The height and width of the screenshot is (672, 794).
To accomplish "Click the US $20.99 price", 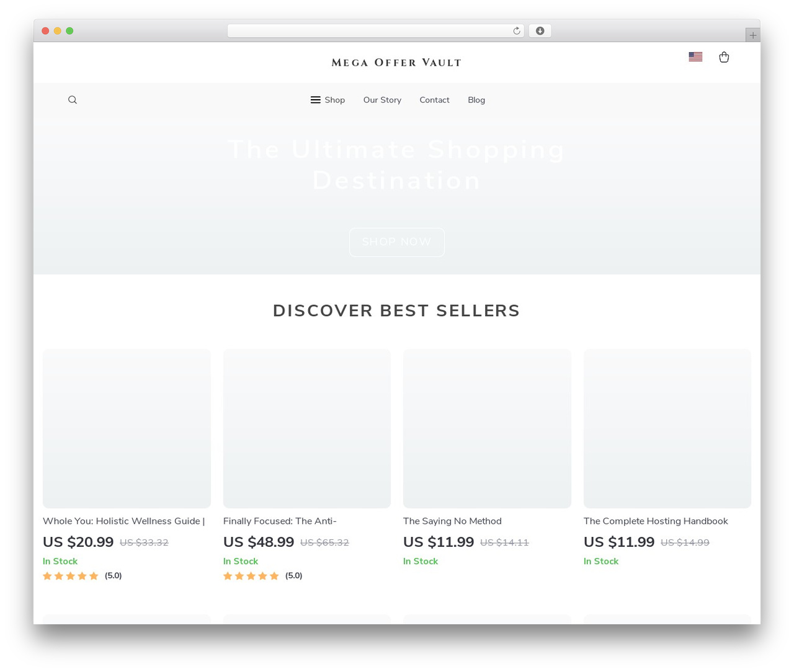I will point(78,542).
